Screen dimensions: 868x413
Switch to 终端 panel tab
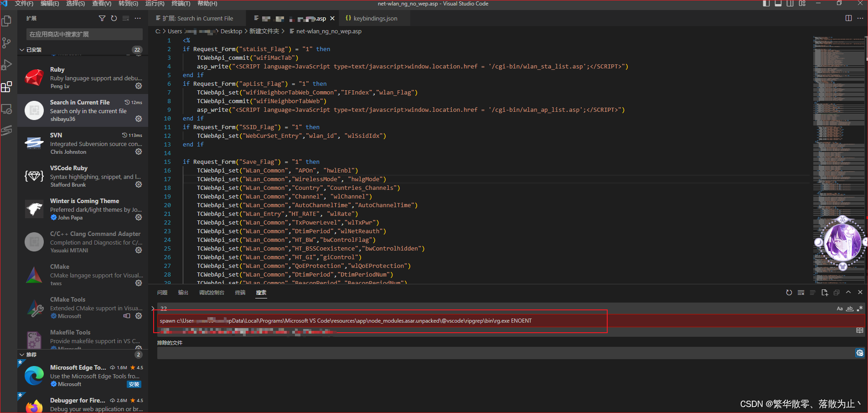[x=240, y=293]
